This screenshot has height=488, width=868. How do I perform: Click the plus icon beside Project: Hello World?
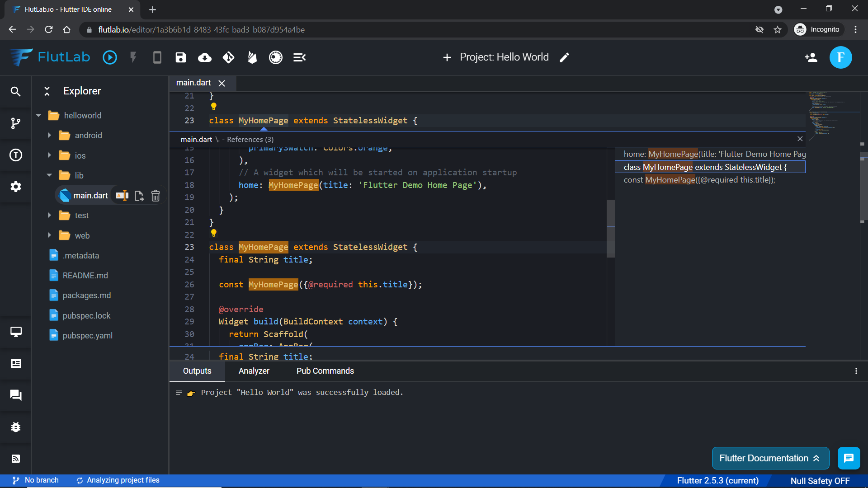tap(447, 57)
